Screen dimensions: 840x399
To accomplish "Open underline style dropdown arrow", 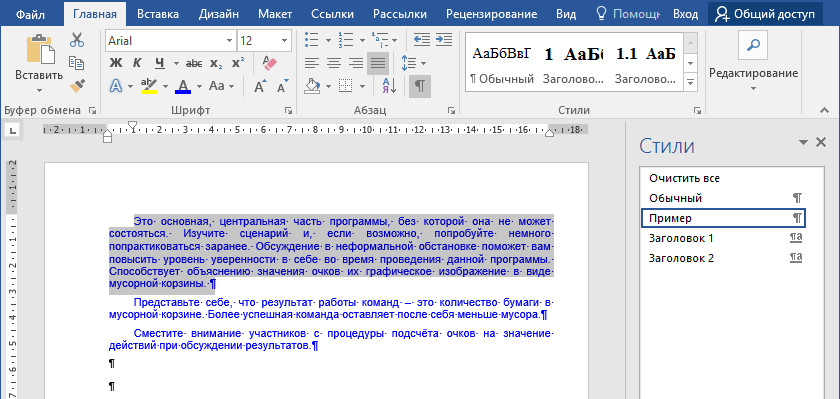I will (176, 63).
